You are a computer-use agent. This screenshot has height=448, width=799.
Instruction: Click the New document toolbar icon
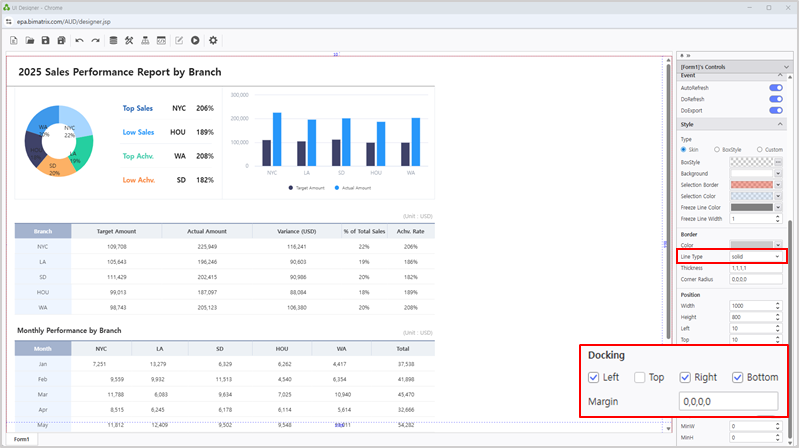click(x=14, y=40)
